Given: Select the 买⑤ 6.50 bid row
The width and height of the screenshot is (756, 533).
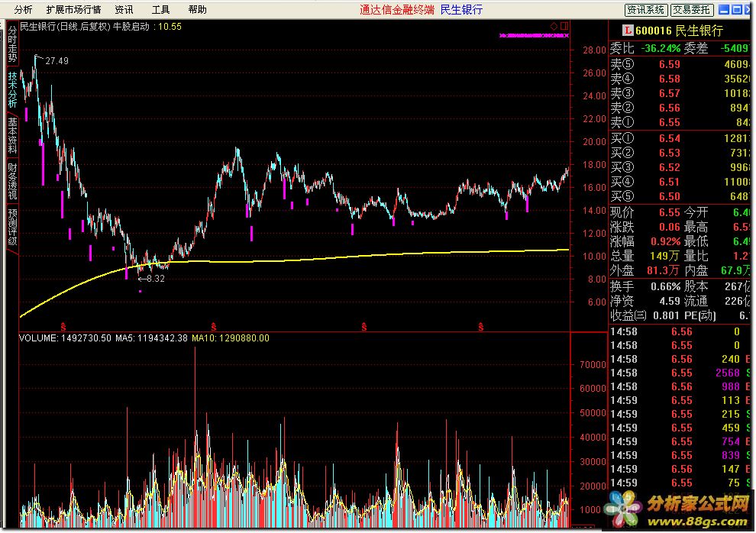Looking at the screenshot, I should point(680,196).
